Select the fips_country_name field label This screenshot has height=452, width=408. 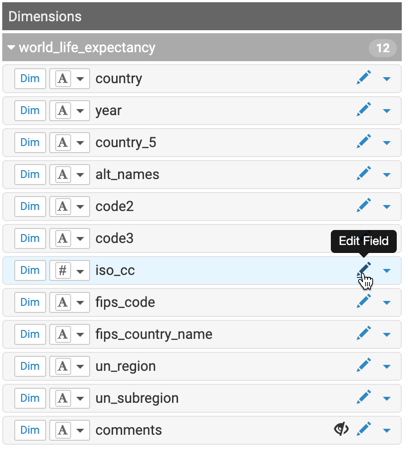click(154, 334)
